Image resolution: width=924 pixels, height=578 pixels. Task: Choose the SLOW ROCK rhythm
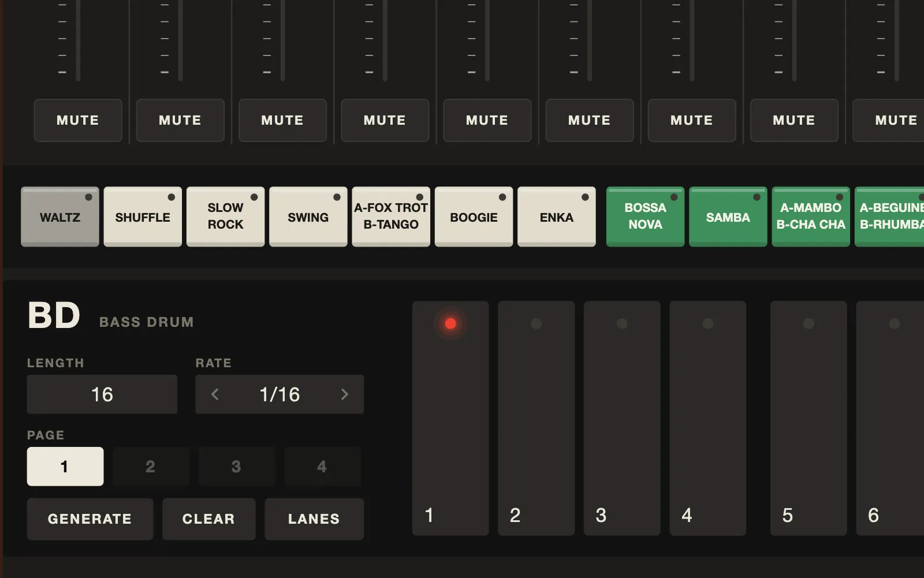[x=225, y=217]
